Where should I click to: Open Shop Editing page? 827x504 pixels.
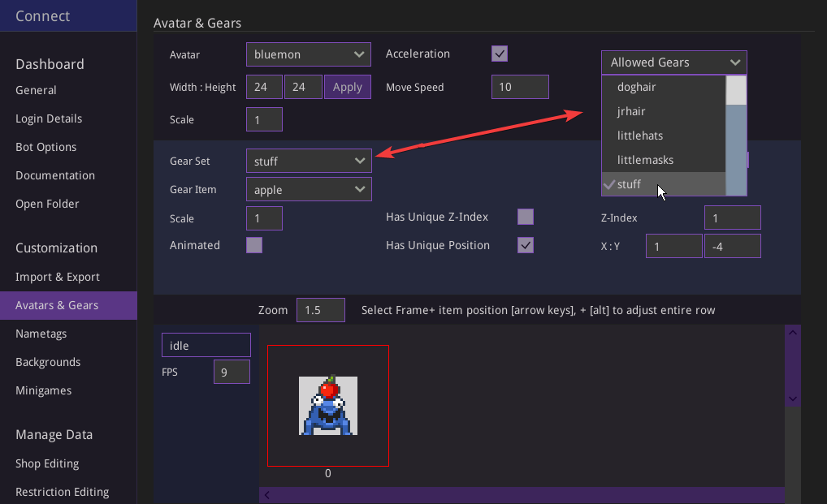[47, 463]
